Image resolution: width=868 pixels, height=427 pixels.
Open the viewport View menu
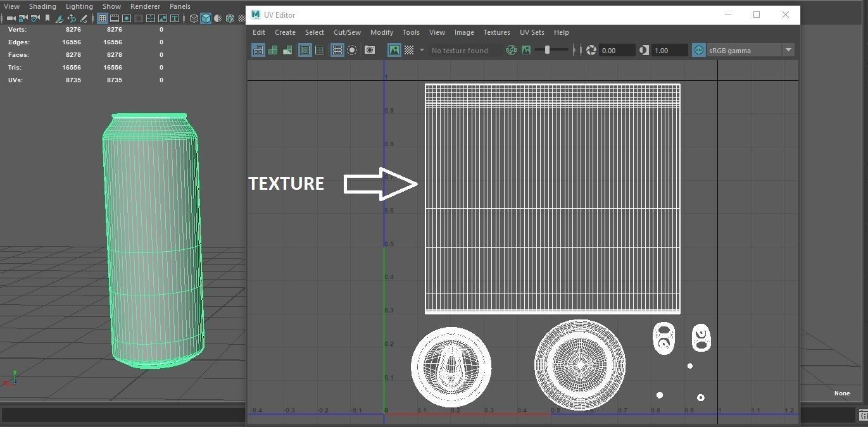11,6
